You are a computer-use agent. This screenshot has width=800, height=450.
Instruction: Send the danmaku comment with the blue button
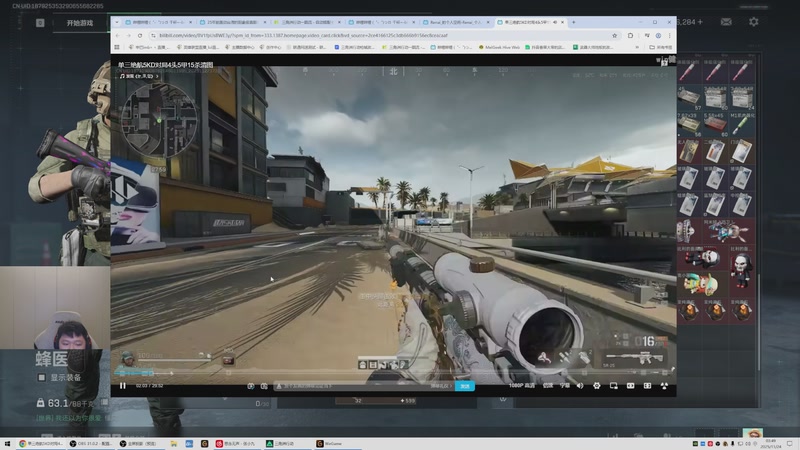click(x=465, y=386)
